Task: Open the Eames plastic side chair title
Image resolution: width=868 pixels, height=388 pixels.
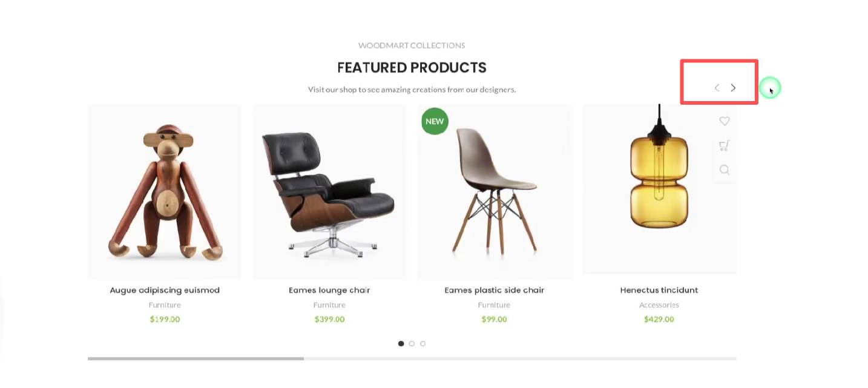Action: [x=495, y=290]
